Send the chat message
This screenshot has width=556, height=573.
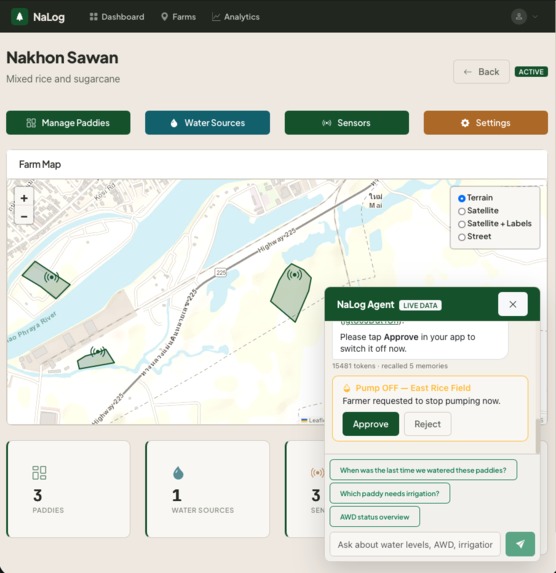tap(520, 544)
